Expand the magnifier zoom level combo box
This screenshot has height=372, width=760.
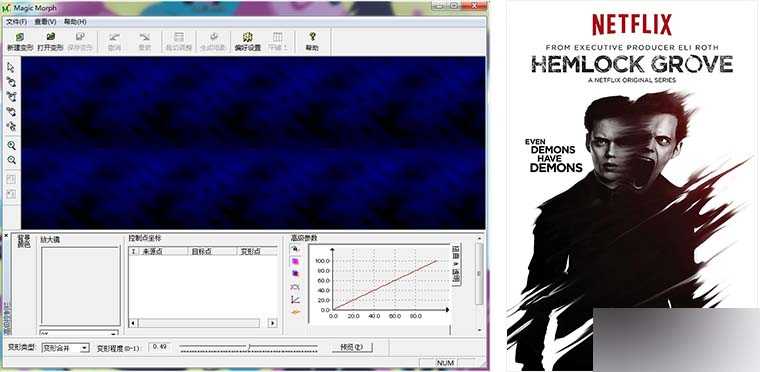79,333
